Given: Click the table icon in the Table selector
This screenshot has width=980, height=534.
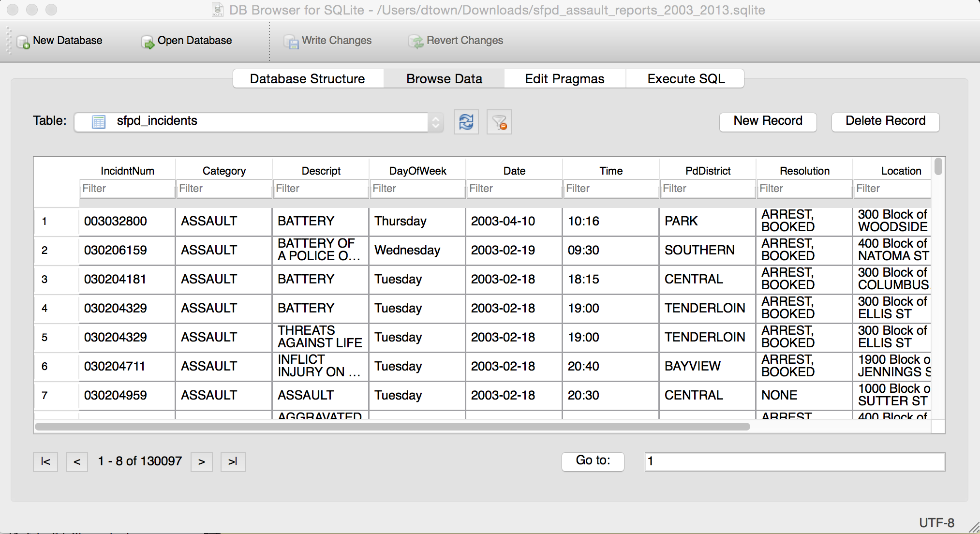Looking at the screenshot, I should 98,122.
